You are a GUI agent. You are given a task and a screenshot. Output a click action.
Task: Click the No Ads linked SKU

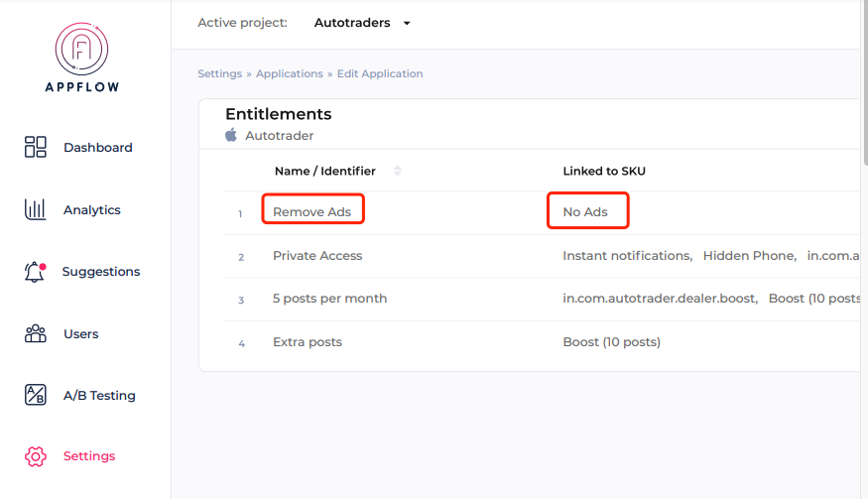click(585, 211)
